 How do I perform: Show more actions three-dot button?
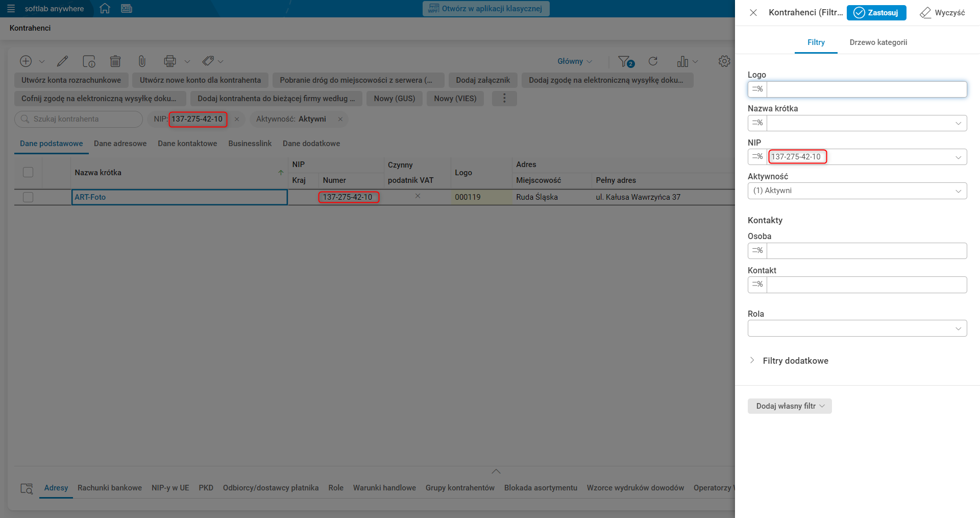click(x=504, y=98)
